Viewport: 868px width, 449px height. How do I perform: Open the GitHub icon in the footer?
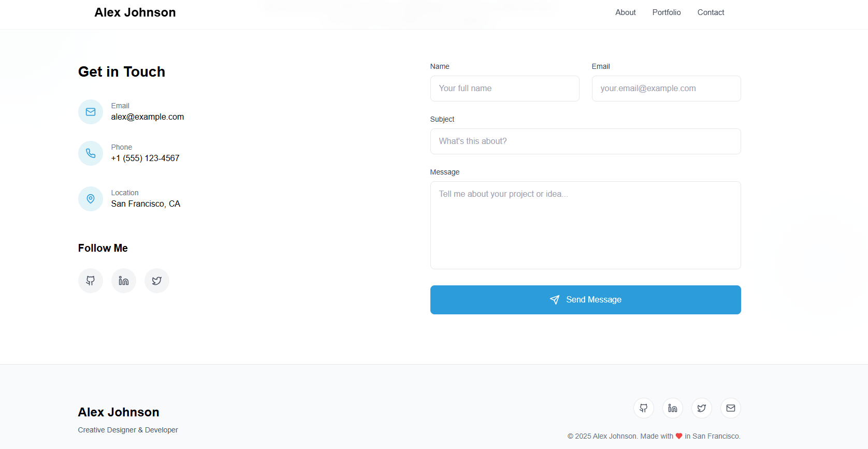644,408
